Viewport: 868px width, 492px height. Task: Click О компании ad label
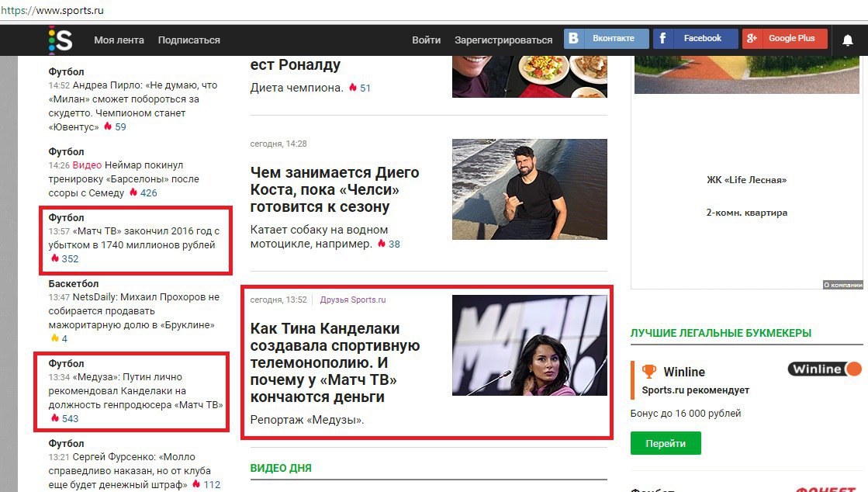[x=842, y=285]
